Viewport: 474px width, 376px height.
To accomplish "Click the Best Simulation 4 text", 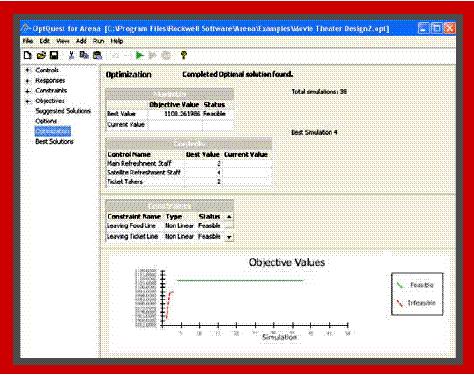I will click(314, 133).
